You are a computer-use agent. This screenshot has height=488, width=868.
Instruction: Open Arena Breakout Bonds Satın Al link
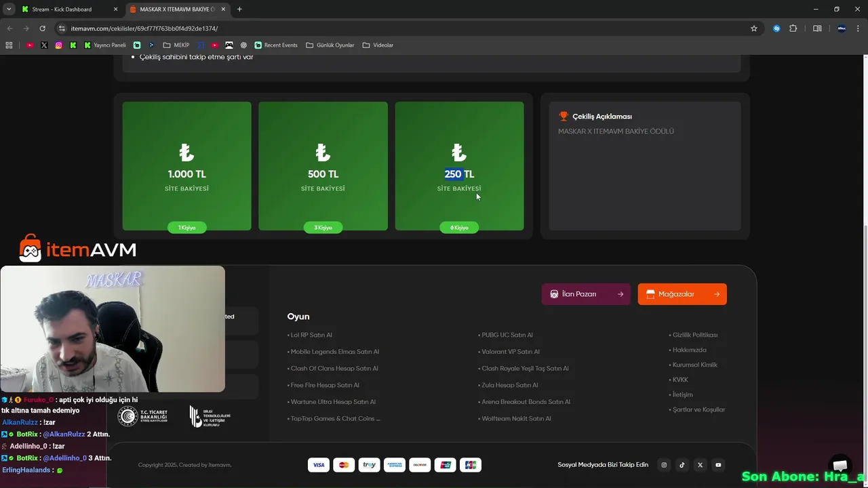[x=524, y=402]
